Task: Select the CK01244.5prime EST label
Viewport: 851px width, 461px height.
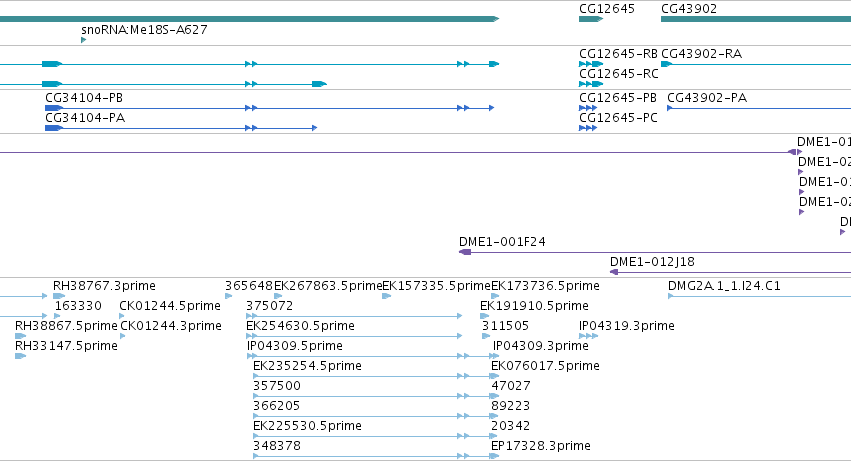Action: (x=170, y=306)
